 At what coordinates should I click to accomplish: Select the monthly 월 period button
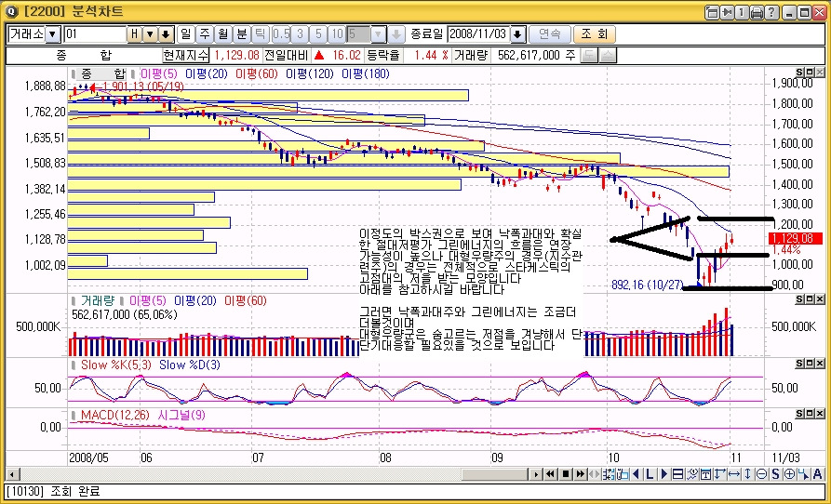click(x=222, y=34)
